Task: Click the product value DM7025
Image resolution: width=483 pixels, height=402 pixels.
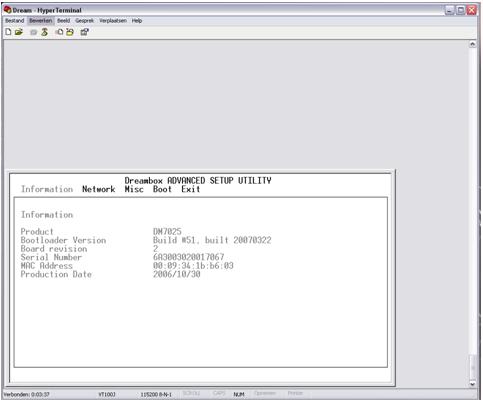Action: click(167, 231)
